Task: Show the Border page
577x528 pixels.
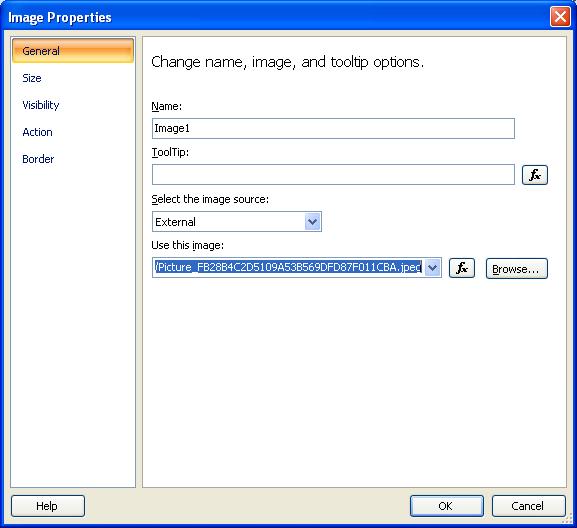Action: coord(38,159)
